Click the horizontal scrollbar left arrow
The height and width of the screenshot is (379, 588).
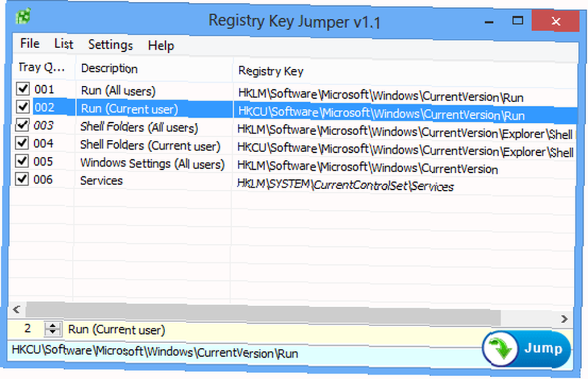coord(16,310)
